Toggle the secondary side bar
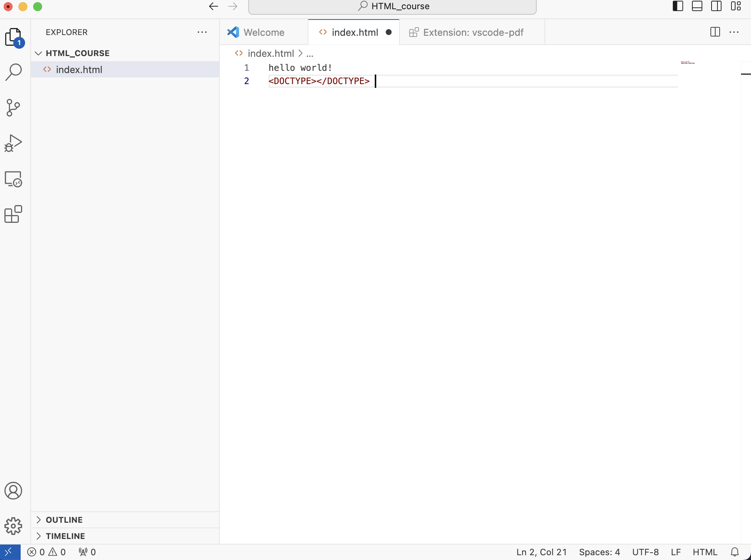Image resolution: width=751 pixels, height=560 pixels. click(x=716, y=6)
